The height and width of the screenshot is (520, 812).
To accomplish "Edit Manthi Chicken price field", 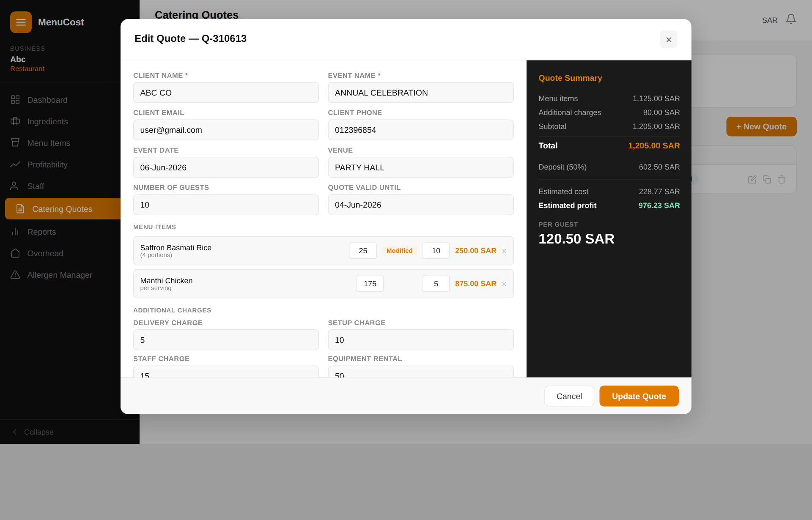I will coord(370,284).
